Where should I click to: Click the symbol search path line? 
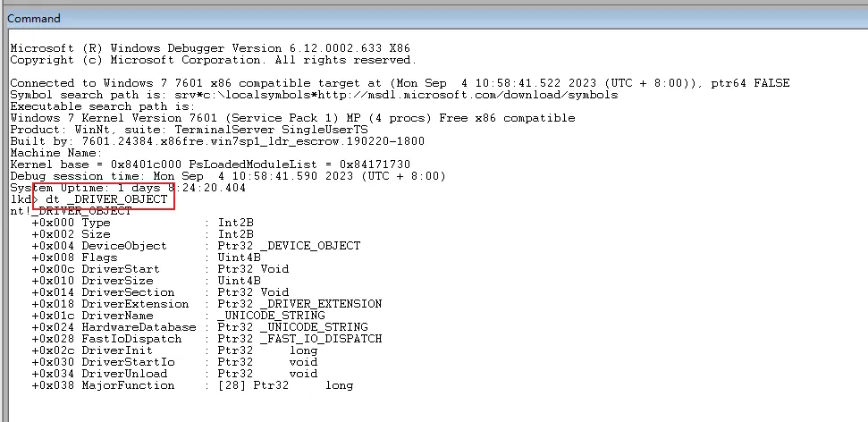pyautogui.click(x=313, y=95)
